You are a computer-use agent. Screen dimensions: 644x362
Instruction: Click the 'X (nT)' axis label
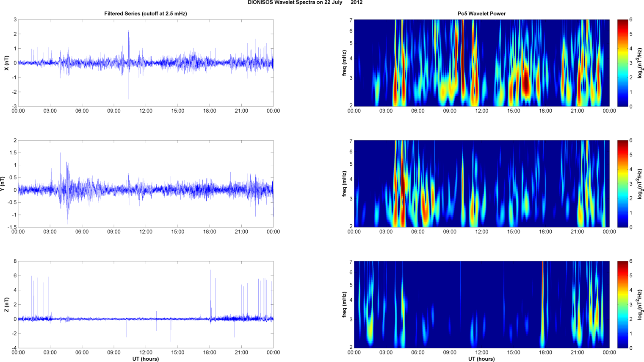tap(6, 63)
